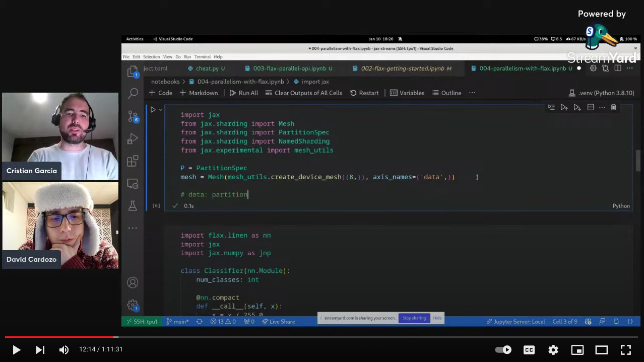
Task: Execute cell and below from the cell toolbar
Action: [x=577, y=107]
